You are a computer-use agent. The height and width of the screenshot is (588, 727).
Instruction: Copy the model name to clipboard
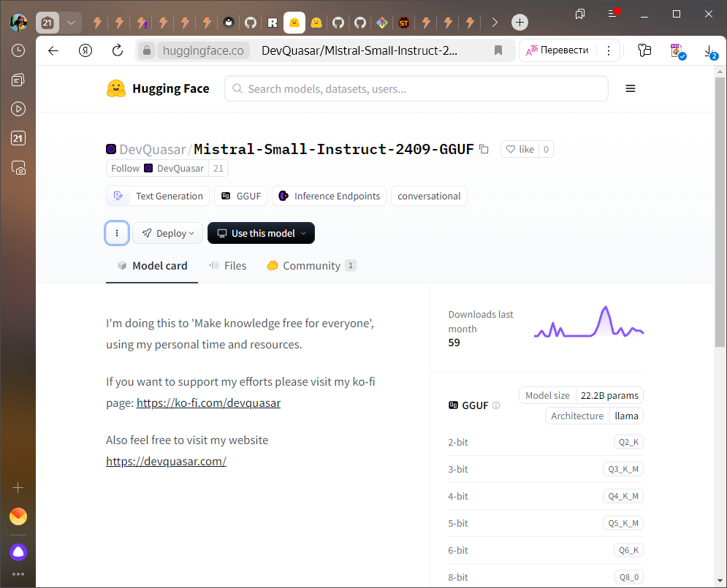click(484, 149)
